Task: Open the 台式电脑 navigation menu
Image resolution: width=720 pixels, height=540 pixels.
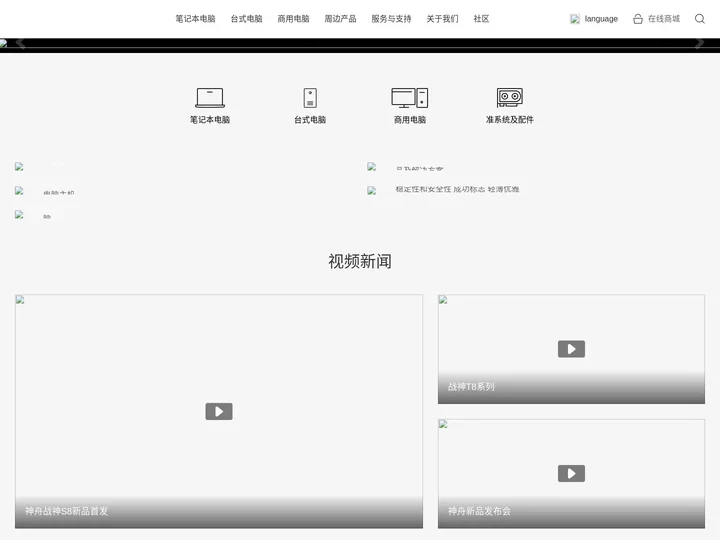Action: 246,19
